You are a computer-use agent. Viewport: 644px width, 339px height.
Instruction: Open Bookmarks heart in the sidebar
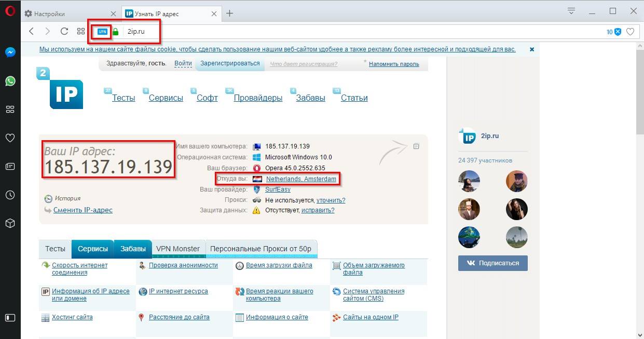10,138
